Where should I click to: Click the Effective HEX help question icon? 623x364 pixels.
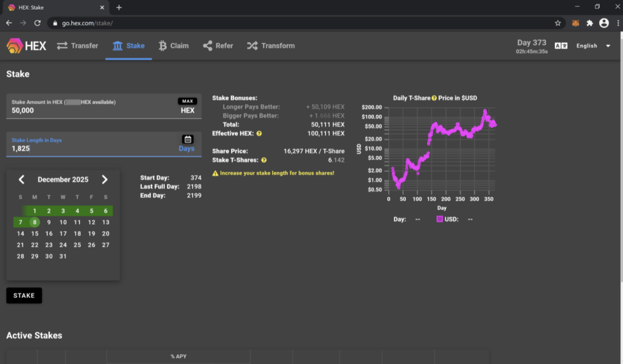[259, 134]
